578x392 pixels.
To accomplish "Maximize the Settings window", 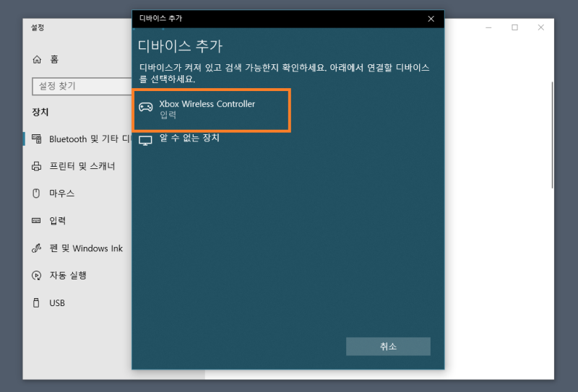I will [x=514, y=27].
